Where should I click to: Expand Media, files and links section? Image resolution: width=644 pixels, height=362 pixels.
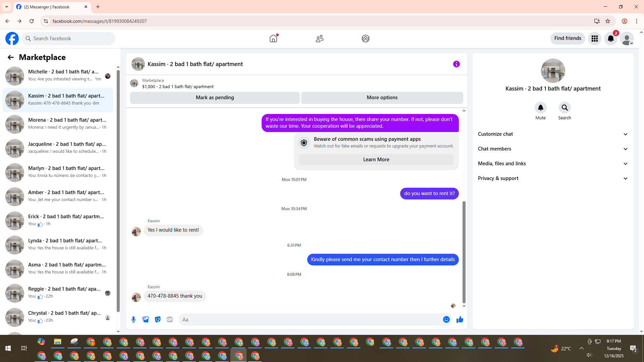[553, 164]
